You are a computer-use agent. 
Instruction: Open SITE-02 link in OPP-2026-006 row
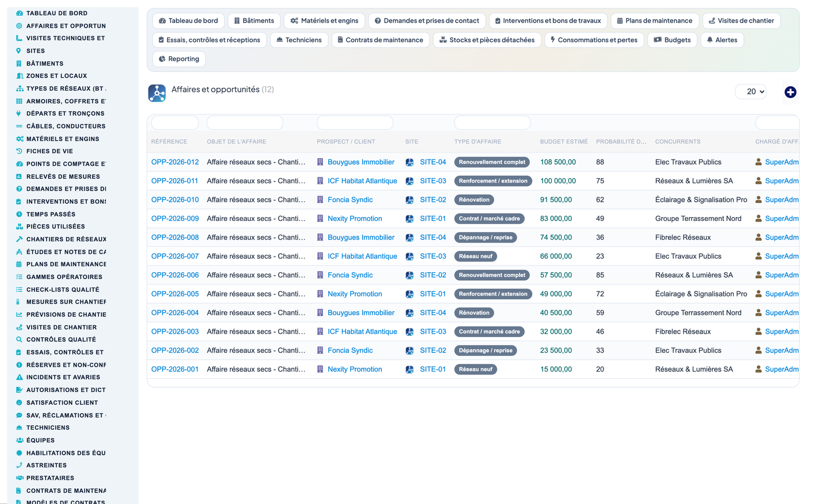pos(433,275)
